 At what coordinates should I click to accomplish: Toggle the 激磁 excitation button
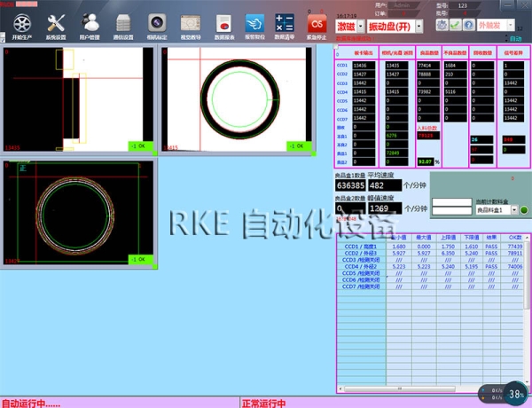point(347,27)
